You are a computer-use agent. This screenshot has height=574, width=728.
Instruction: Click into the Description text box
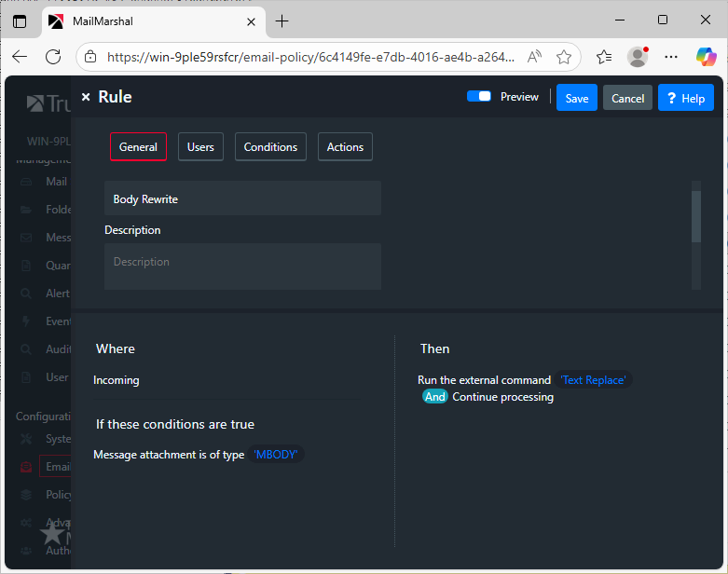pyautogui.click(x=242, y=266)
